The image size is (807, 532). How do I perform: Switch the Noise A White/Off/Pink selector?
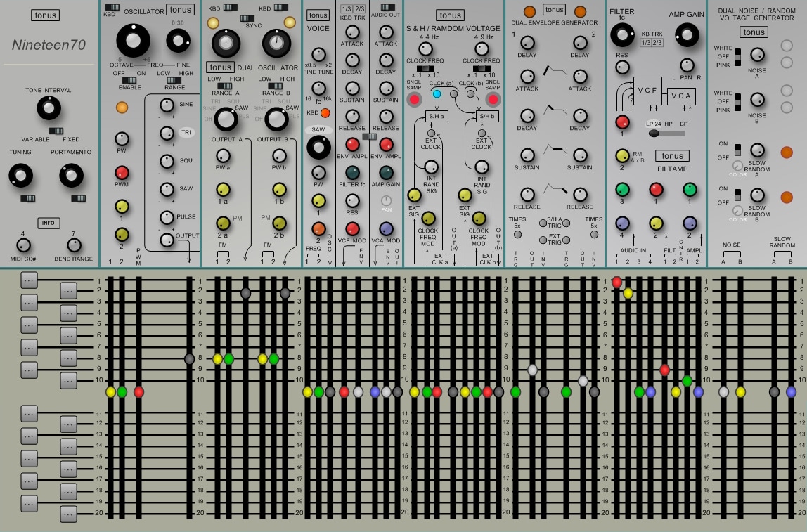(x=737, y=57)
